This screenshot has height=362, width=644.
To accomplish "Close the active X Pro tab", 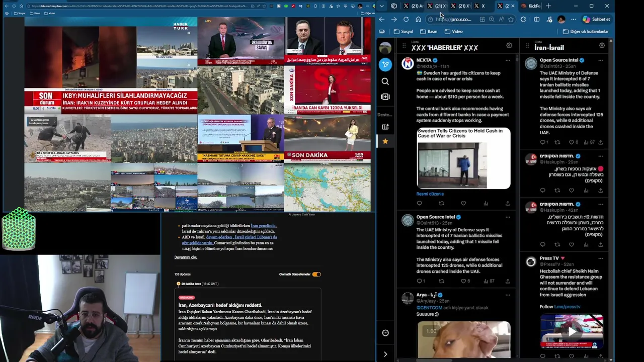I will [513, 6].
